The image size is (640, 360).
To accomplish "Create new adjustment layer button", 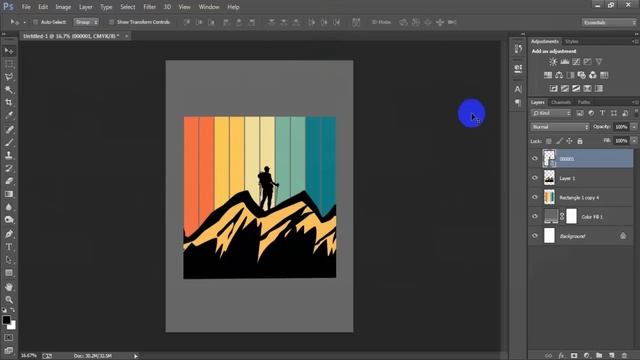I will 587,356.
